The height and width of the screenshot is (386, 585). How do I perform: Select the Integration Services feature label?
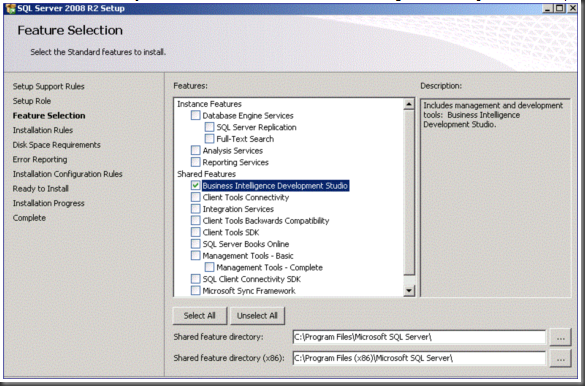pos(238,209)
